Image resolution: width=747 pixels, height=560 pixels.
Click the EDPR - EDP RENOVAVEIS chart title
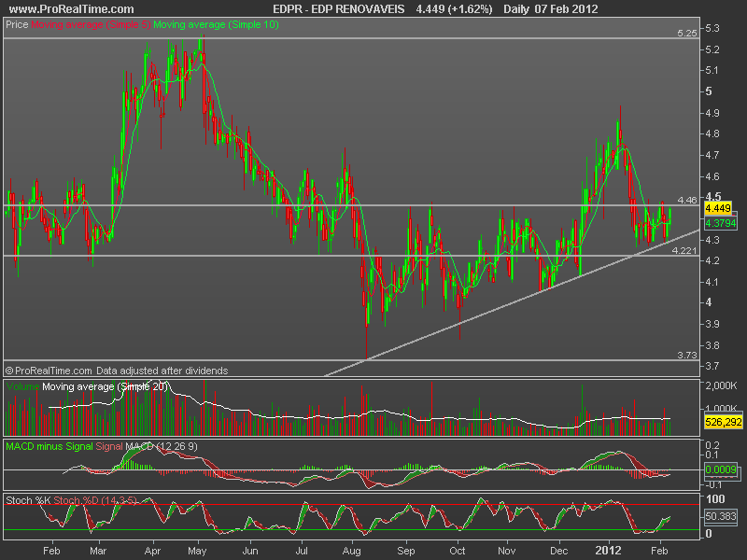tap(339, 9)
